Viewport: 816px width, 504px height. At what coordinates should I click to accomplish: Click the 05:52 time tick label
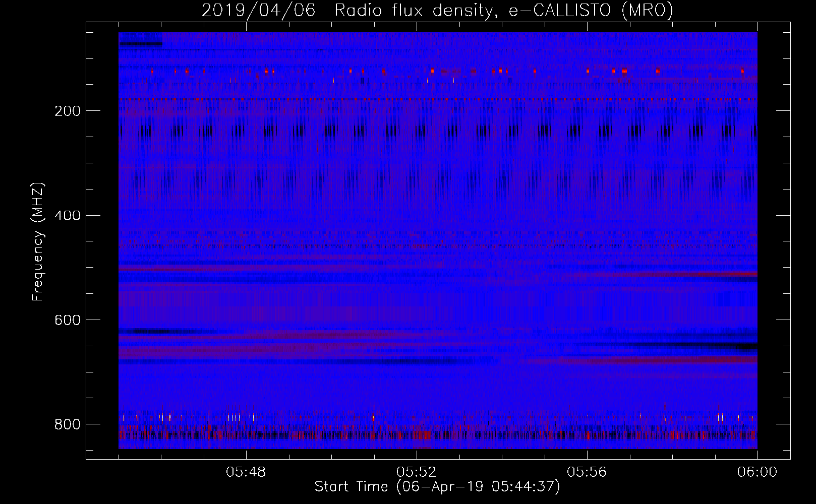pos(417,472)
